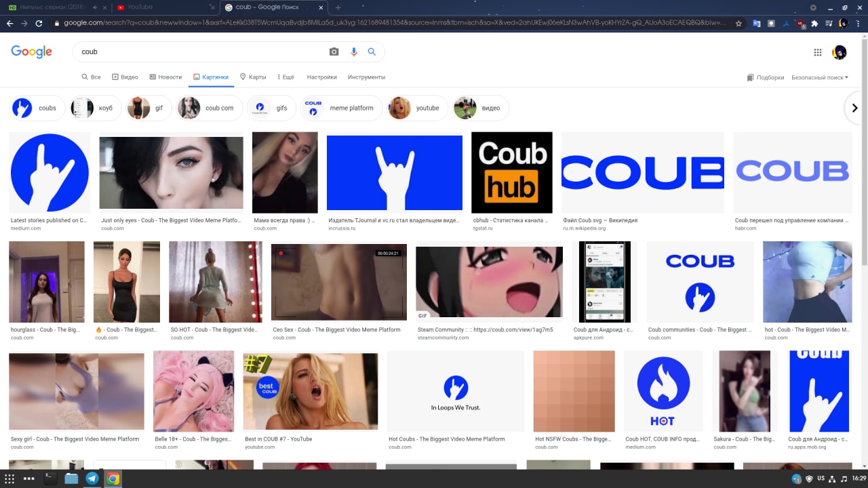Open the new tab plus button

338,7
